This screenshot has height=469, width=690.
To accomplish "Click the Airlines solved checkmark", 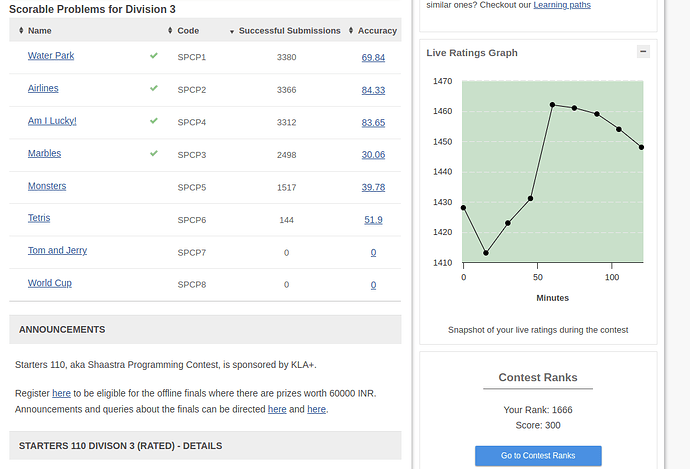I will tap(154, 88).
